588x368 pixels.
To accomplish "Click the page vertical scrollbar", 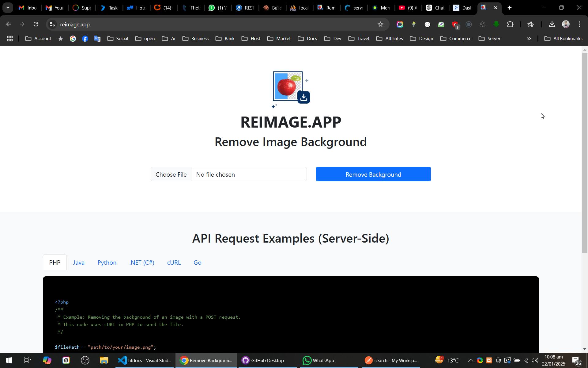I will click(x=585, y=153).
